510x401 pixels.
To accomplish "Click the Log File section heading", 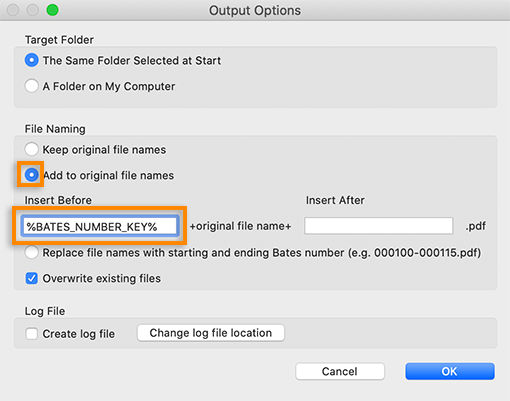I will [x=45, y=311].
